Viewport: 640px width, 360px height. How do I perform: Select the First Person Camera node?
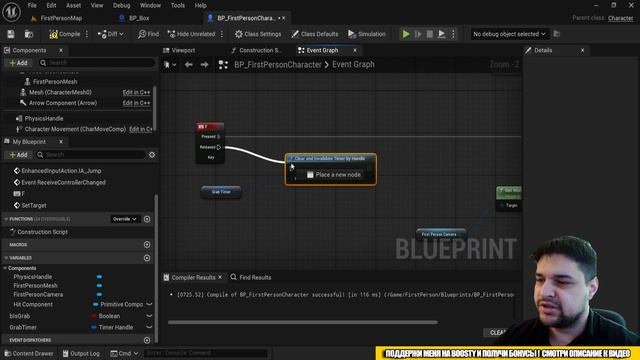point(441,234)
